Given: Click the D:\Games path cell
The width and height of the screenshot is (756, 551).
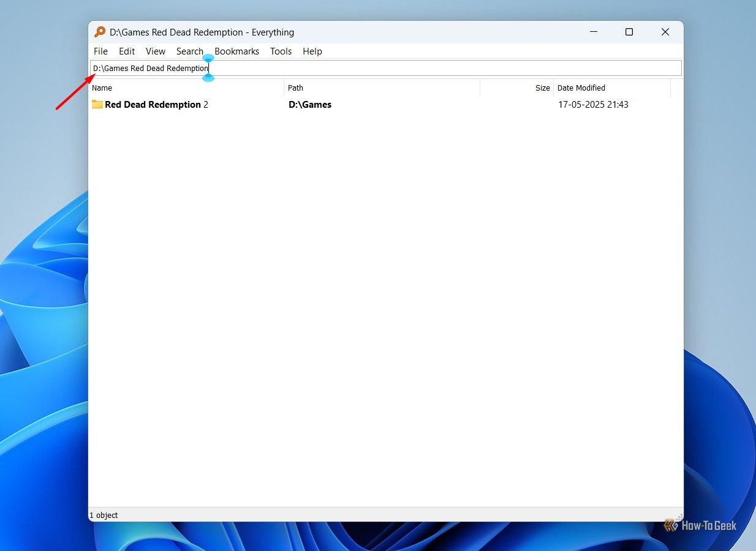Looking at the screenshot, I should point(310,105).
